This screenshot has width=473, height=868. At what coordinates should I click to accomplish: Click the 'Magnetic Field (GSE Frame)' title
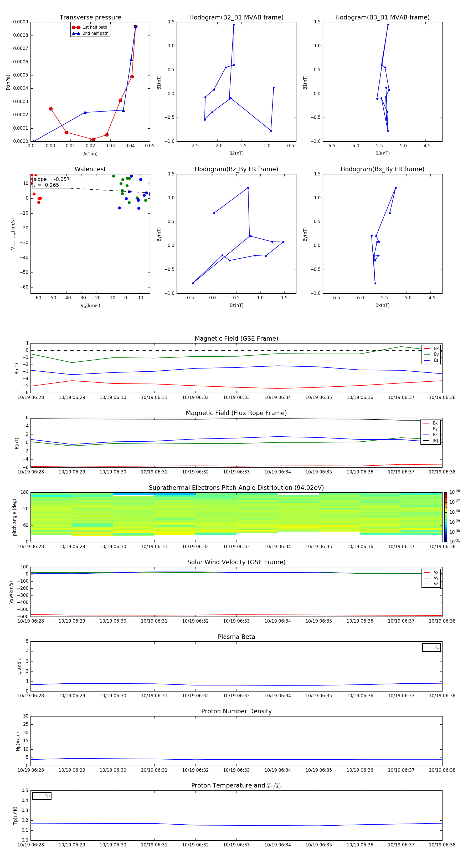236,339
